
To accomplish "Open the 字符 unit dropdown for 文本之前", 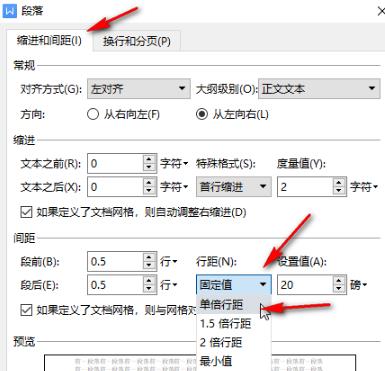I will coord(174,163).
